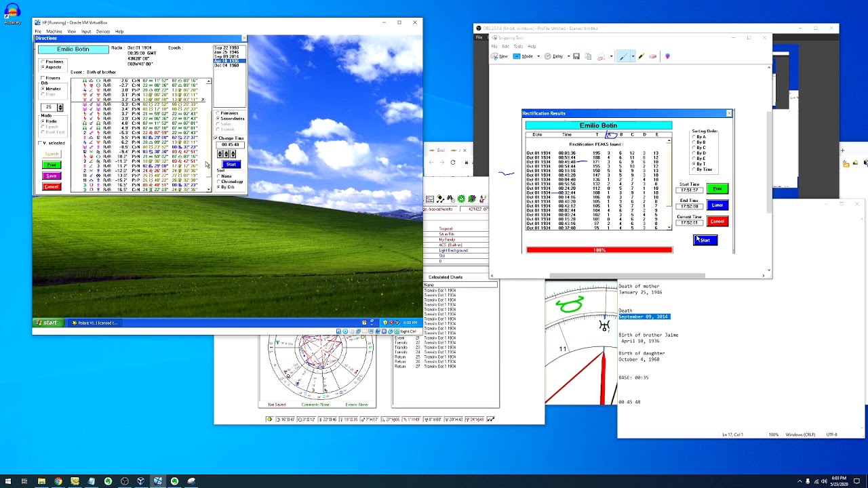The width and height of the screenshot is (868, 488).
Task: Click the Audacity desktop icon
Action: click(x=12, y=14)
